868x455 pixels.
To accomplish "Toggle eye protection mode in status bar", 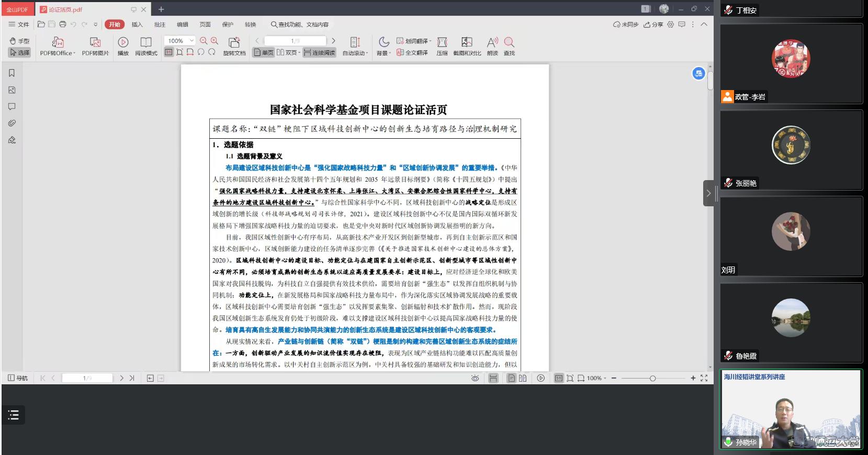I will 475,378.
